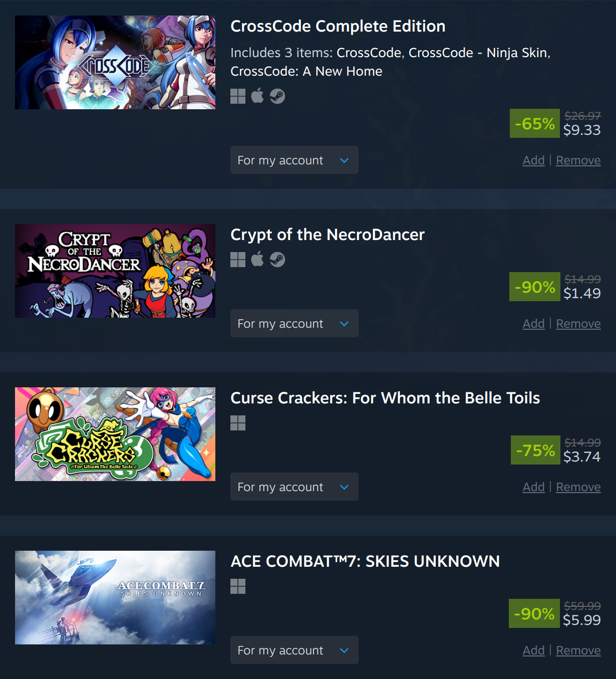Click the SteamOS icon under CrossCode Complete Edition
The height and width of the screenshot is (679, 616).
pos(277,96)
